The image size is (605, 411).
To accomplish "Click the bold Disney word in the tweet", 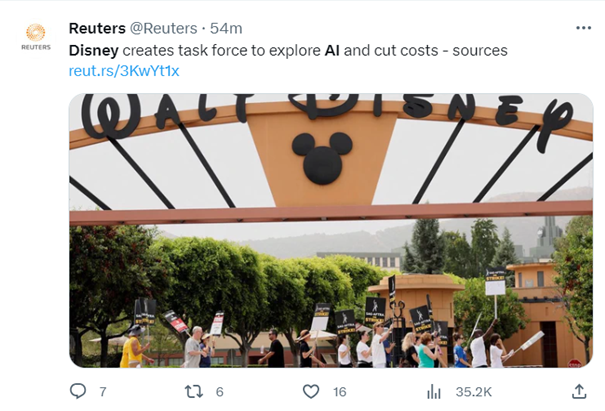I will coord(94,51).
